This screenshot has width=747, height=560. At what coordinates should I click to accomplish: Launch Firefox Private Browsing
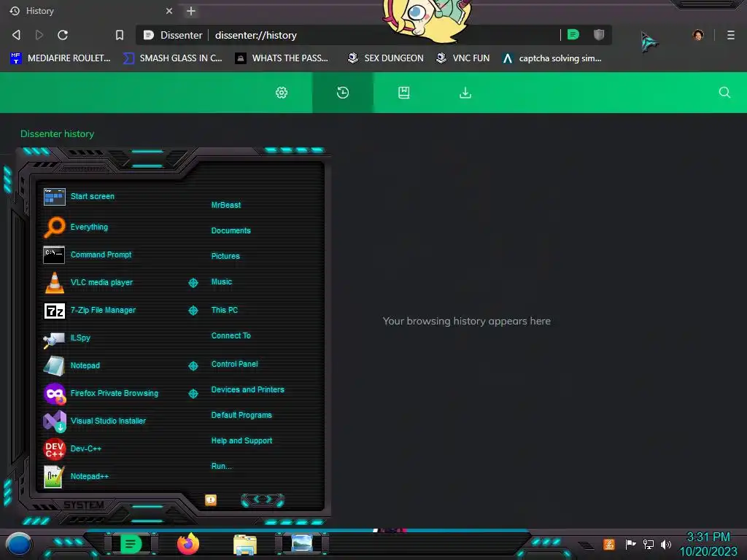pos(101,393)
